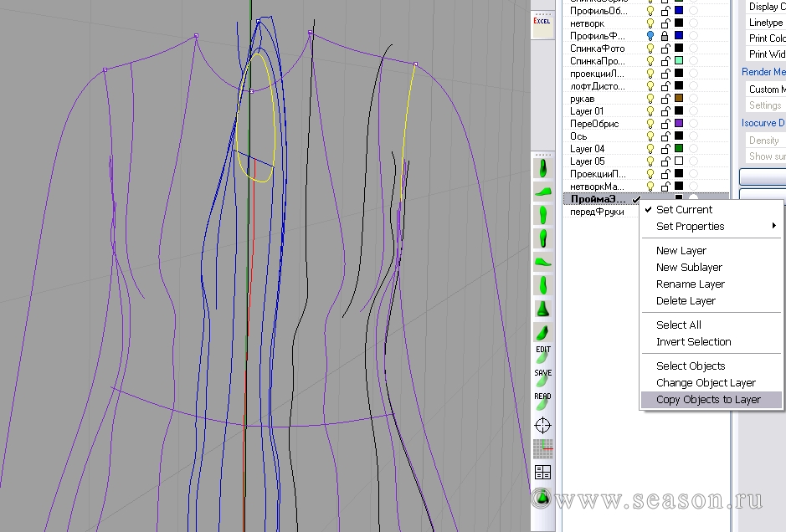The image size is (786, 532).
Task: Click the READ last icon
Action: (x=542, y=402)
